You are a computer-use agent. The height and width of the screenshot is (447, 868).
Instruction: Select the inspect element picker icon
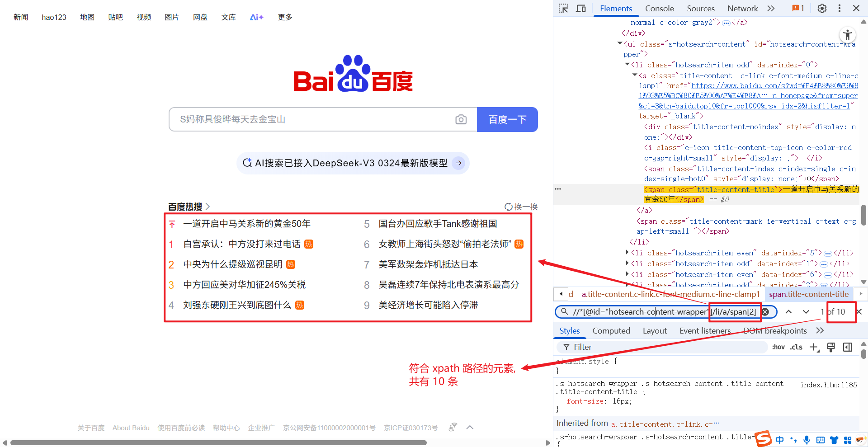(563, 8)
